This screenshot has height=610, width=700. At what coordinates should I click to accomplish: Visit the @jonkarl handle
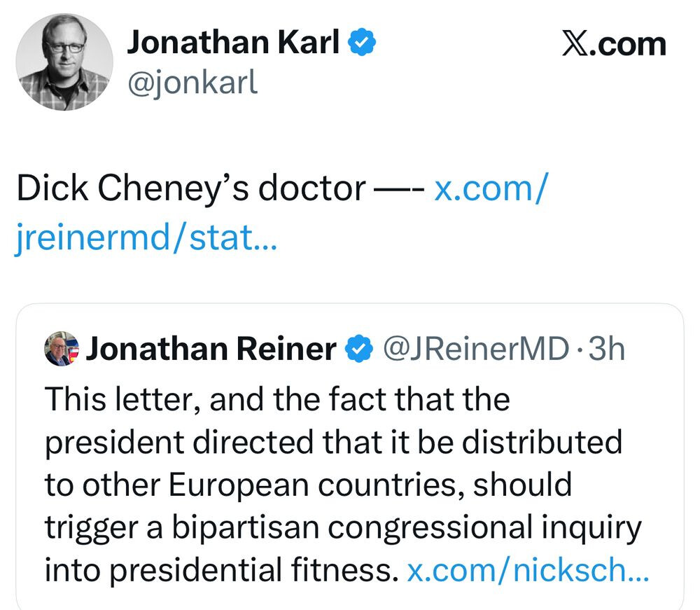tap(192, 83)
